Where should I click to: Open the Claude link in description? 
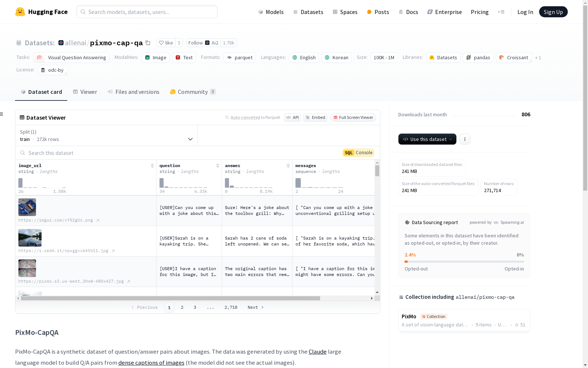click(x=318, y=351)
